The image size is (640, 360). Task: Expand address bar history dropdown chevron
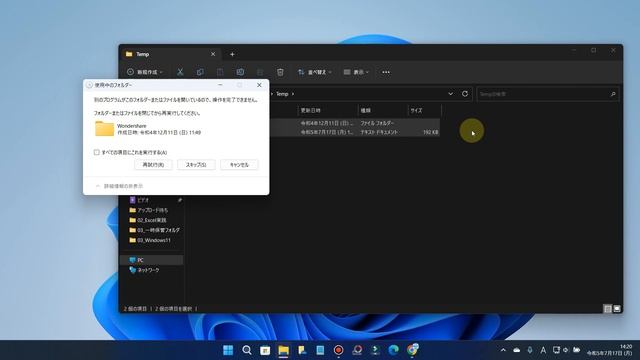pos(450,94)
